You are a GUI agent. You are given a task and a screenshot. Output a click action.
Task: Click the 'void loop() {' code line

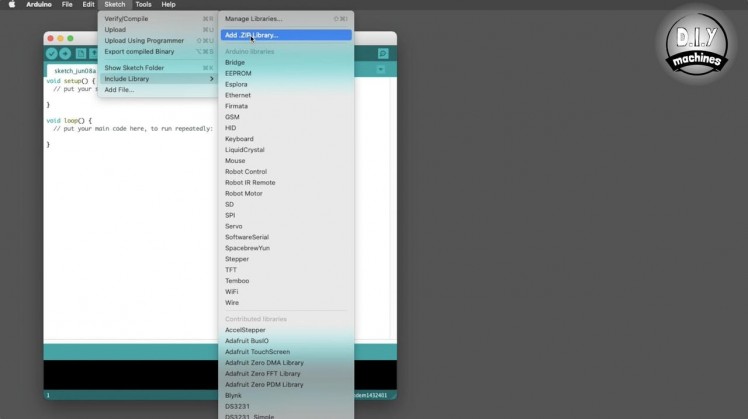tap(69, 121)
